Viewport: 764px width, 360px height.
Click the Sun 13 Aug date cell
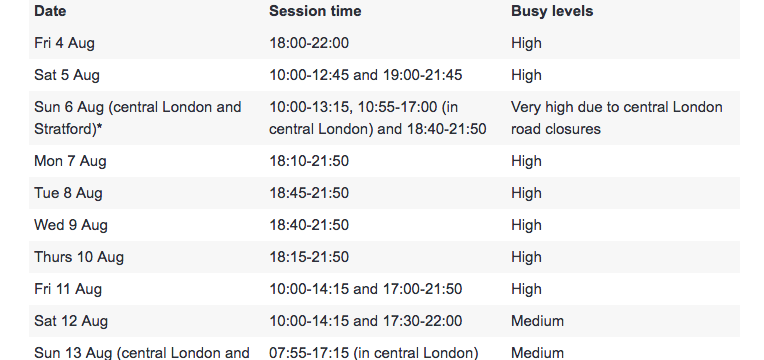pos(142,352)
